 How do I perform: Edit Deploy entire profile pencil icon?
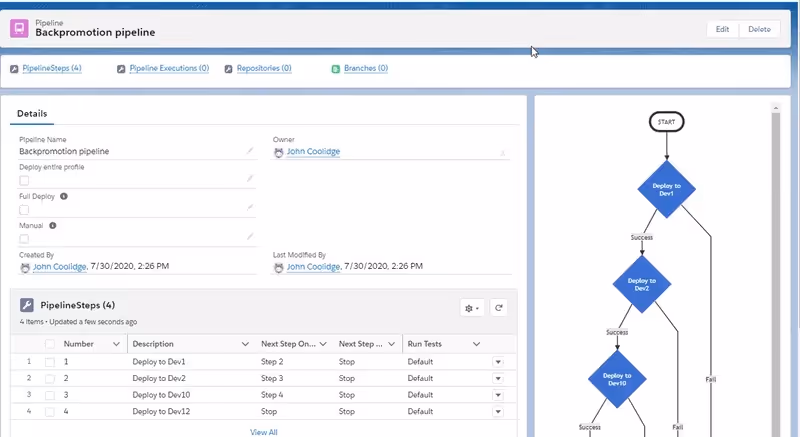[x=249, y=178]
